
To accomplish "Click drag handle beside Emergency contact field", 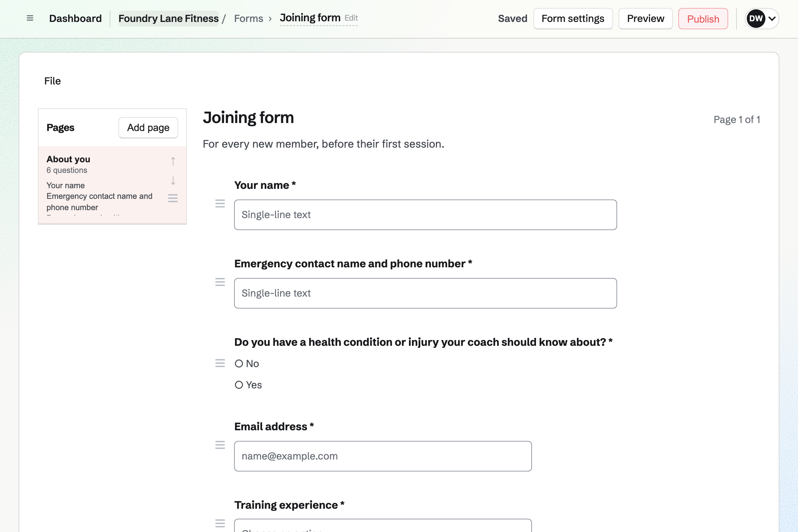I will [220, 282].
